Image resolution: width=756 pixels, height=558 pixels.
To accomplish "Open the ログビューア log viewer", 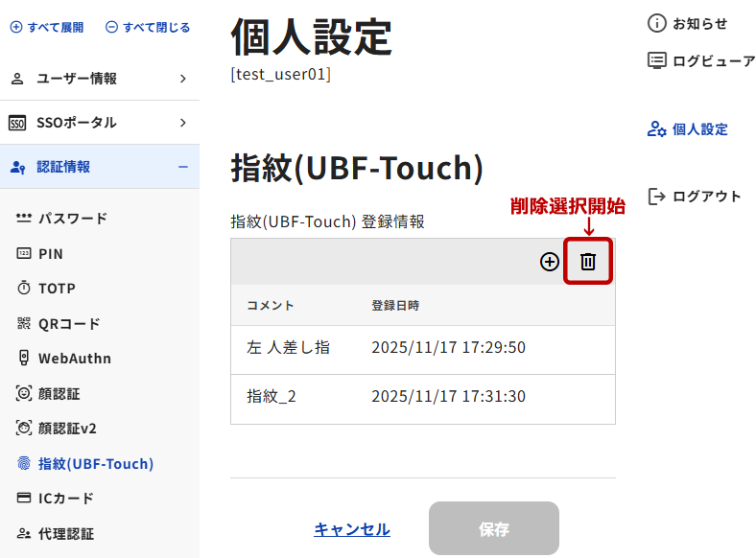I will pyautogui.click(x=700, y=60).
